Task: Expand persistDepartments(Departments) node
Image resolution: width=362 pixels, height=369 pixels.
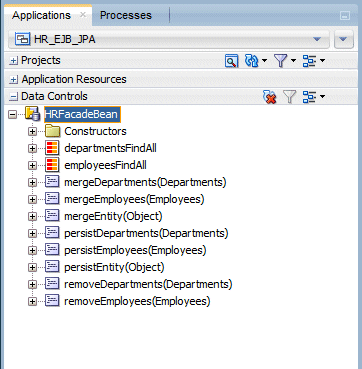Action: tap(32, 233)
